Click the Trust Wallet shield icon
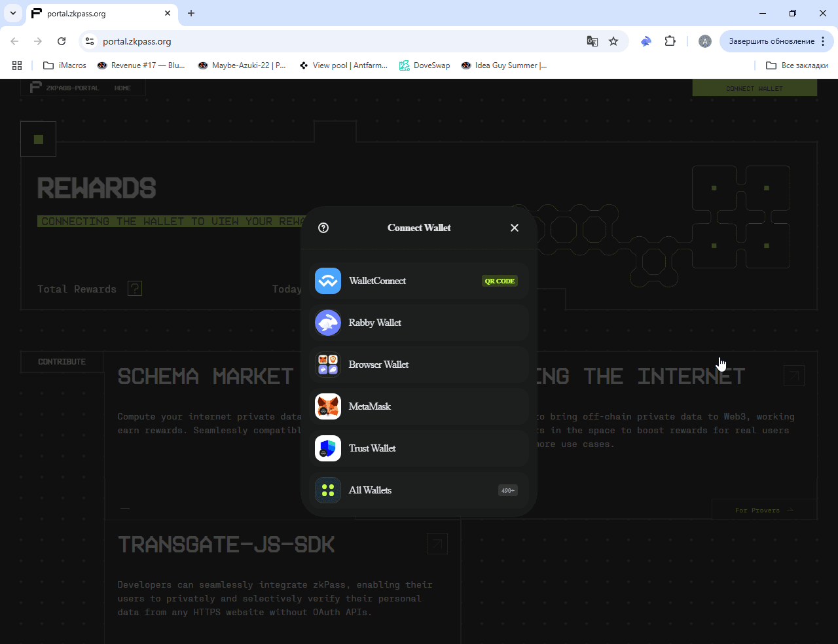 pos(328,448)
